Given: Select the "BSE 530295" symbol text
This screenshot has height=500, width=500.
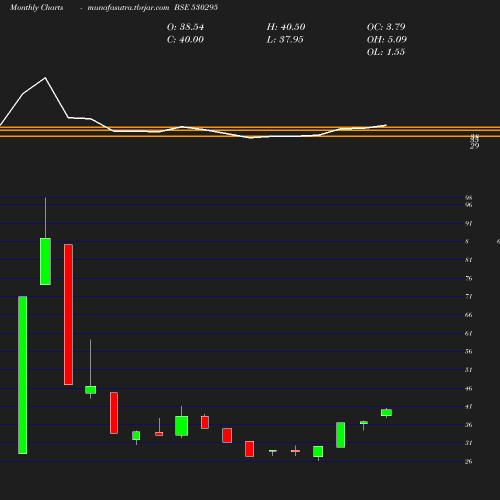Looking at the screenshot, I should 196,8.
